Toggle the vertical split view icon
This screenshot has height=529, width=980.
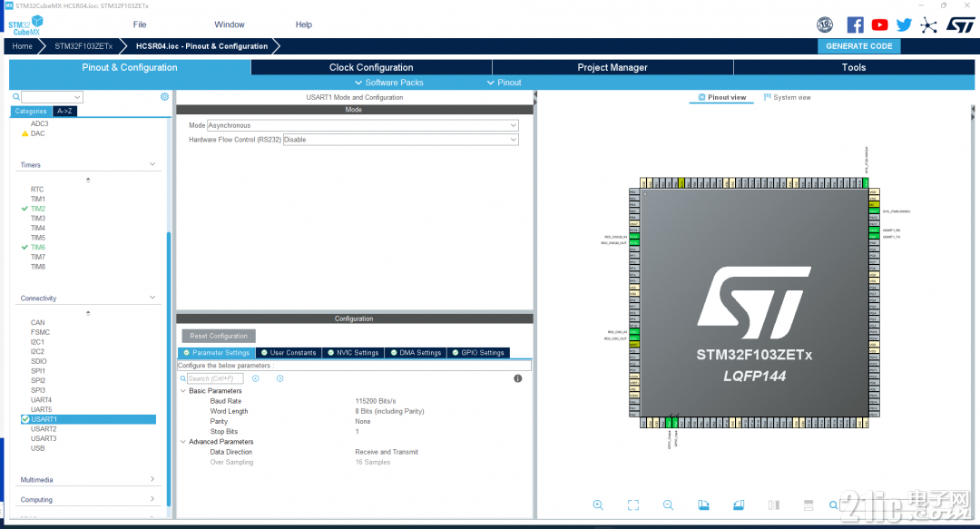tap(774, 505)
